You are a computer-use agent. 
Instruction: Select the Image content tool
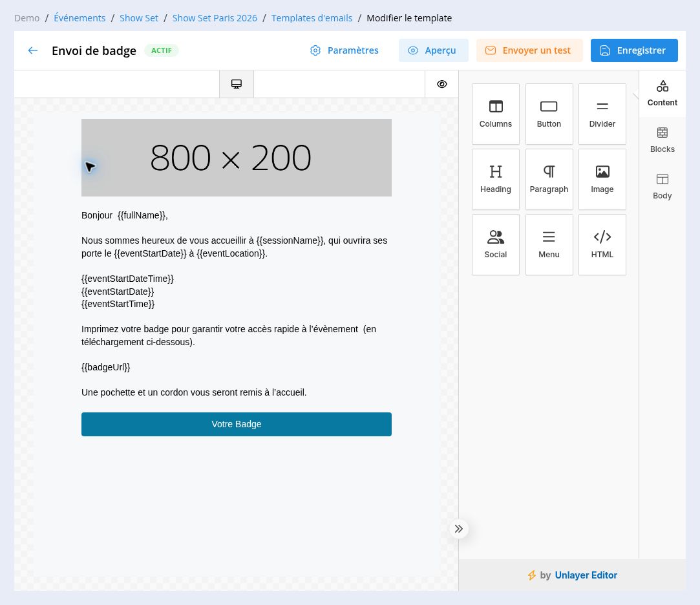[602, 180]
